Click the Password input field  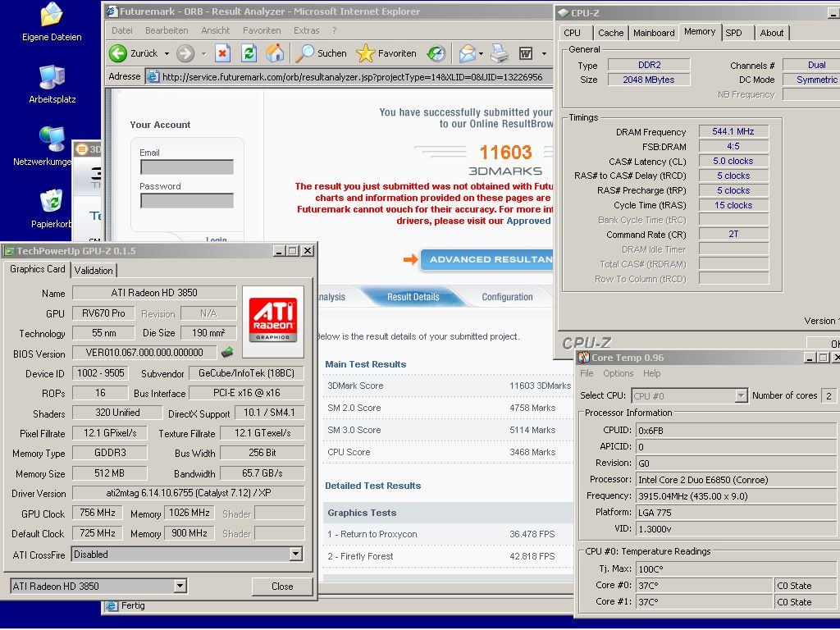[186, 200]
